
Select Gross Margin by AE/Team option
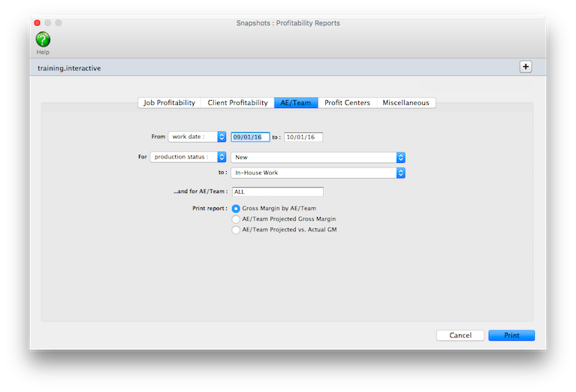coord(237,208)
